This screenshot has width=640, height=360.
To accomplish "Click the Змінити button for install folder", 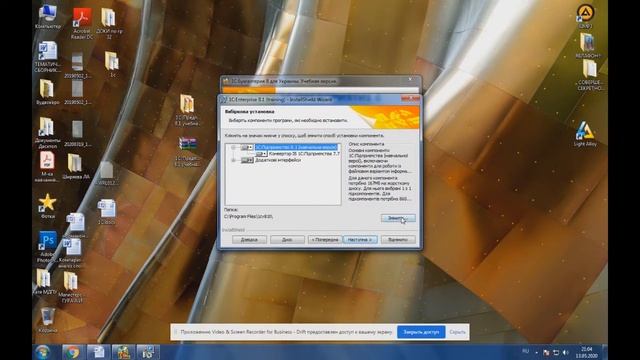I will (398, 218).
